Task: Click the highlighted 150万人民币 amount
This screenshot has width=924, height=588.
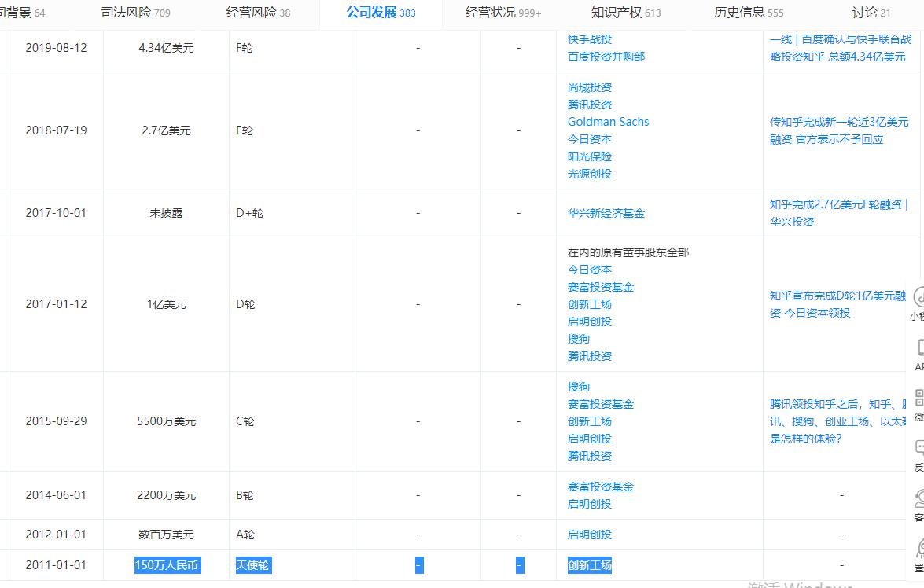Action: tap(167, 566)
